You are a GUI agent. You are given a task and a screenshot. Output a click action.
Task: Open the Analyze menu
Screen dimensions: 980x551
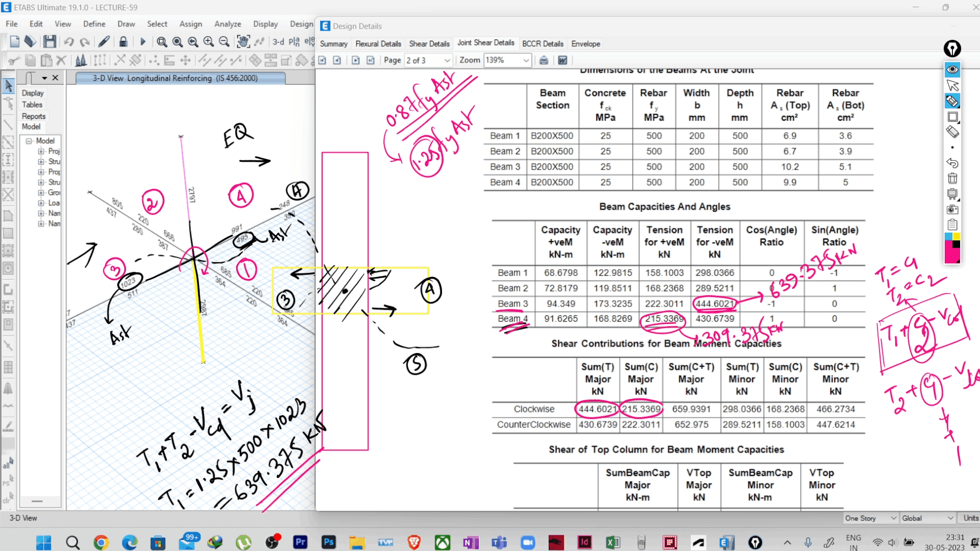(x=228, y=24)
